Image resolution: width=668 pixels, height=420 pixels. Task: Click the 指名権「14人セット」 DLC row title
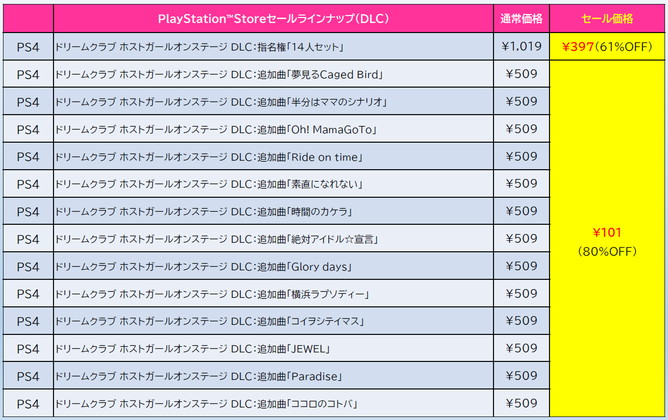tap(201, 47)
